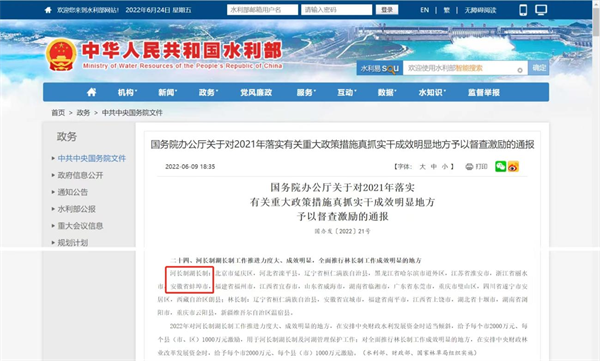Click the printer icon to print
The image size is (600, 361).
469,167
